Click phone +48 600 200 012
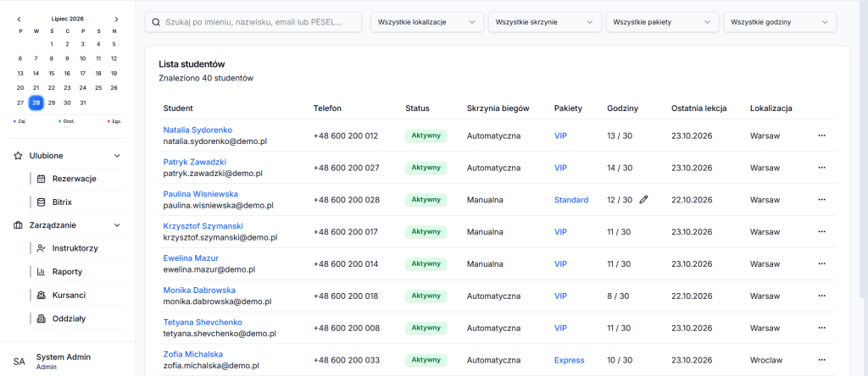The width and height of the screenshot is (868, 376). [x=346, y=135]
